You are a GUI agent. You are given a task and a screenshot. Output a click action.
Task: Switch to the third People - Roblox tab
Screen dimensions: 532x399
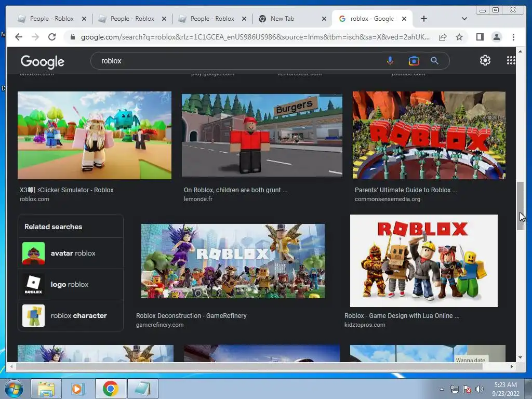[212, 19]
